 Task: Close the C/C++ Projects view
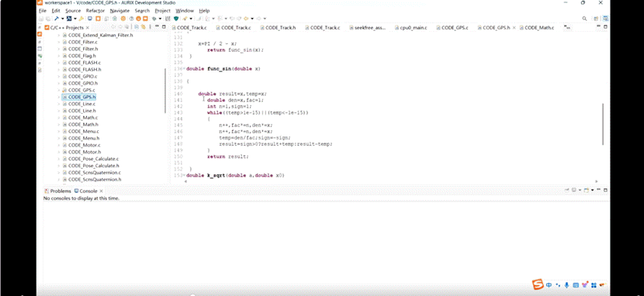tap(87, 28)
